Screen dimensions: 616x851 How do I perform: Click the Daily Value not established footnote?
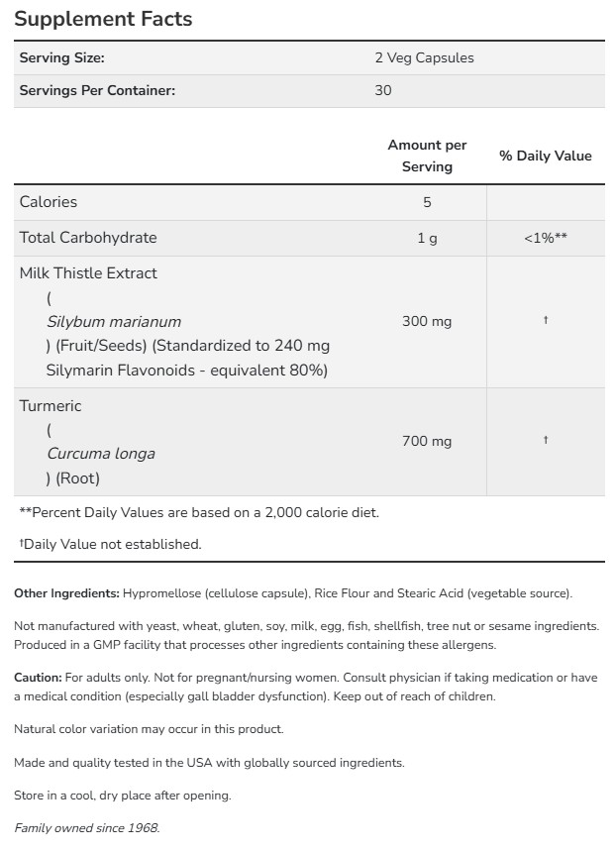(x=111, y=544)
